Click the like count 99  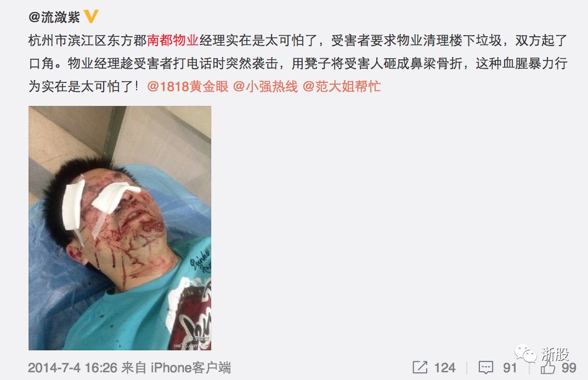pyautogui.click(x=569, y=367)
